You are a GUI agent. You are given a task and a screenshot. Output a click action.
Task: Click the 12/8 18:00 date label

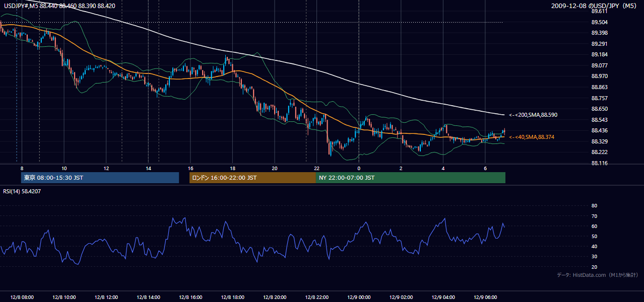coord(232,297)
